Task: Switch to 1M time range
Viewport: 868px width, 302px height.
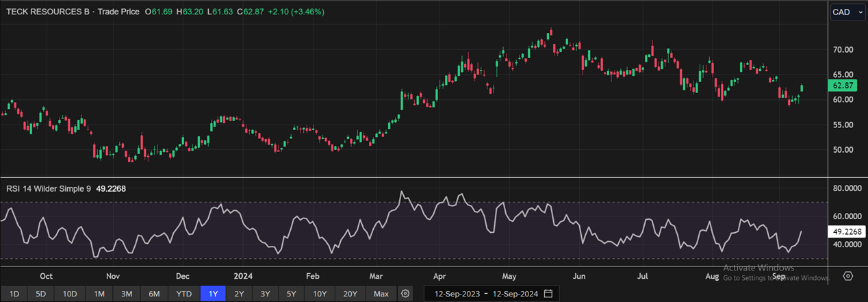Action: 99,294
